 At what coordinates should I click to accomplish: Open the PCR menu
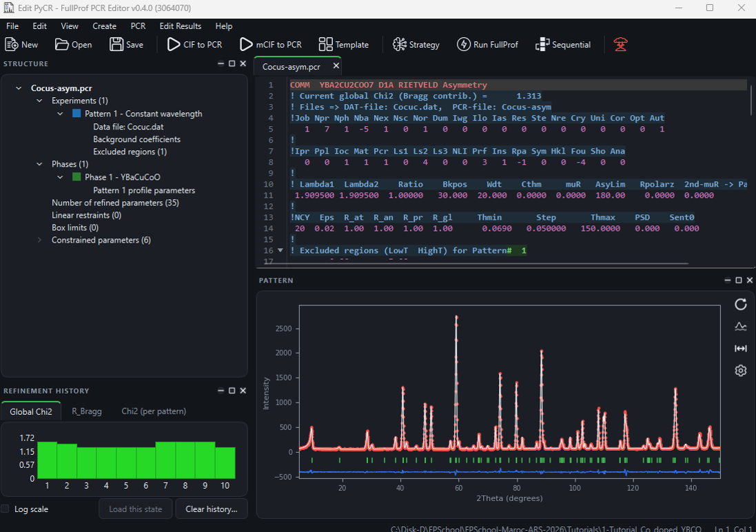[138, 26]
